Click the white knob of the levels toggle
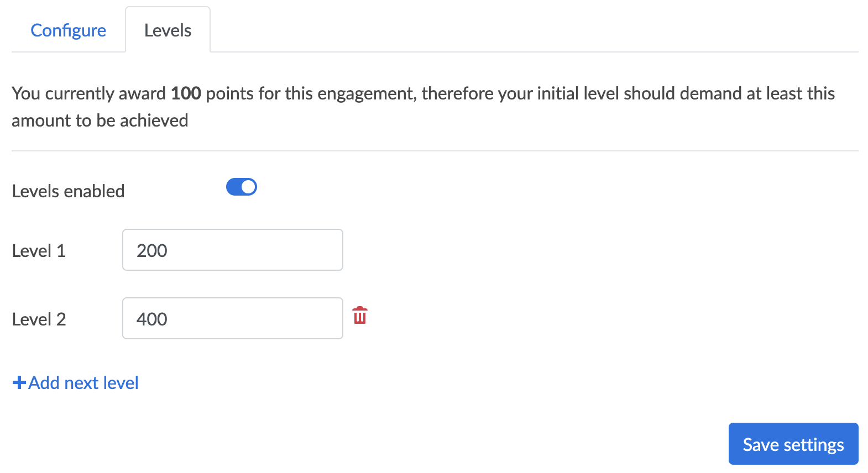 (249, 187)
